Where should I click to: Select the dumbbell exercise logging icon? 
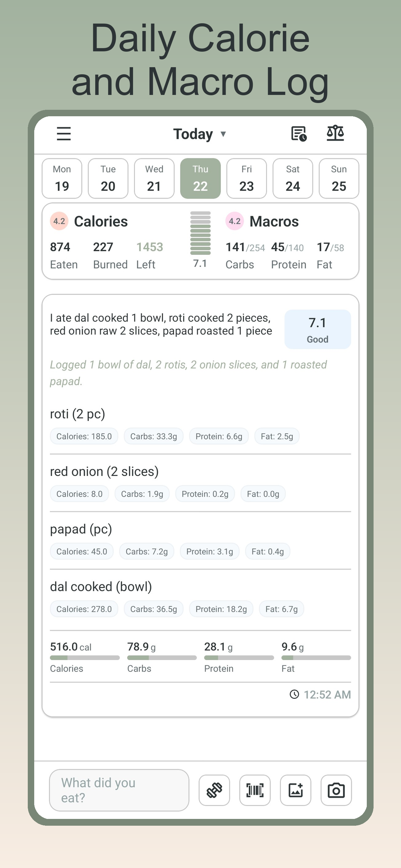[214, 790]
